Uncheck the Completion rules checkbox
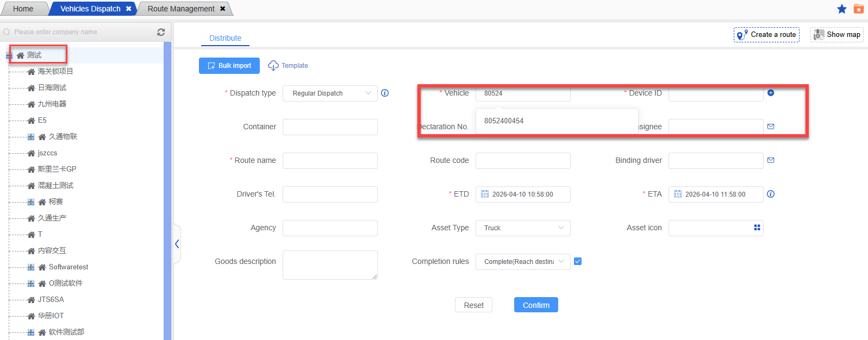Viewport: 868px width, 340px height. (578, 261)
